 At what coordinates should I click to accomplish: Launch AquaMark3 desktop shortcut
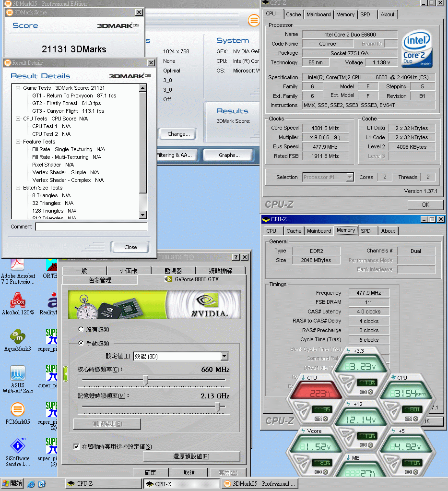click(x=18, y=340)
